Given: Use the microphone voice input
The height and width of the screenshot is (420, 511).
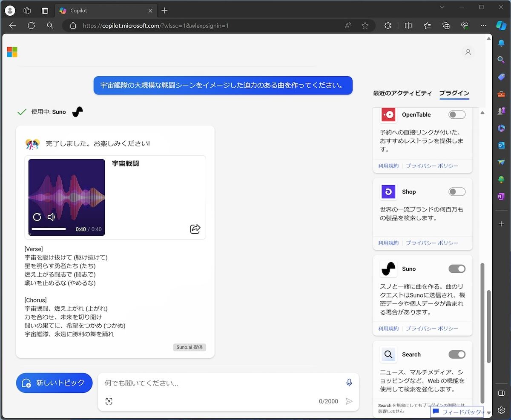Looking at the screenshot, I should 349,383.
